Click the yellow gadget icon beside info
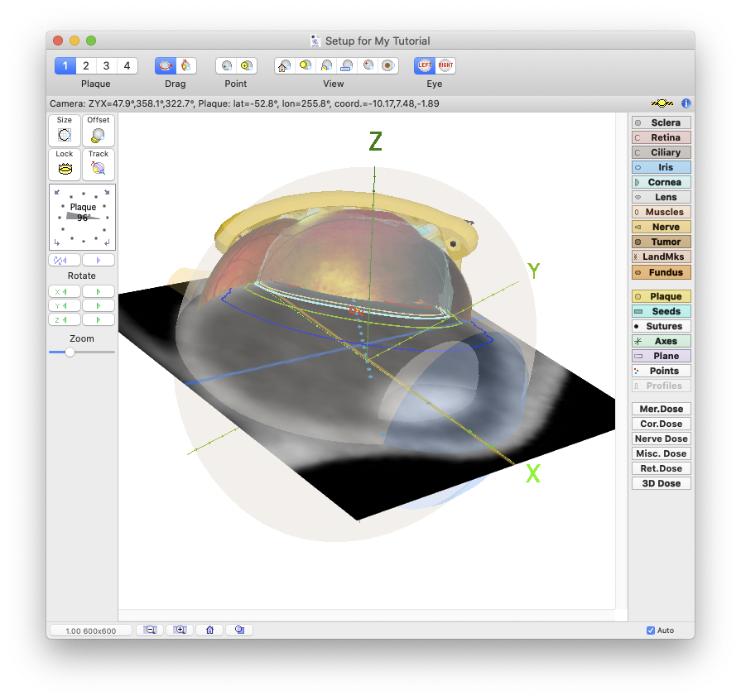 [x=662, y=103]
